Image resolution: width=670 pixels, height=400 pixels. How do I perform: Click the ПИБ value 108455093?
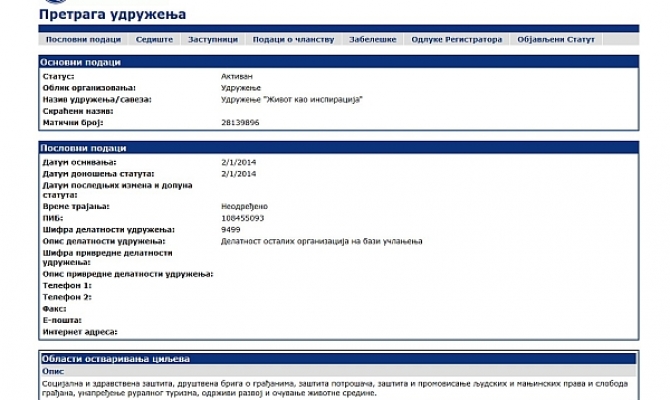point(242,218)
